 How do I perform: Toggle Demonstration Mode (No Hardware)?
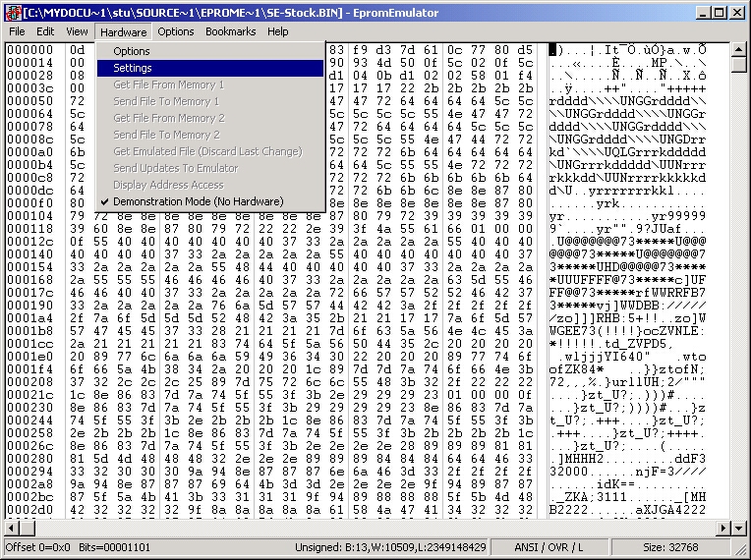tap(210, 201)
